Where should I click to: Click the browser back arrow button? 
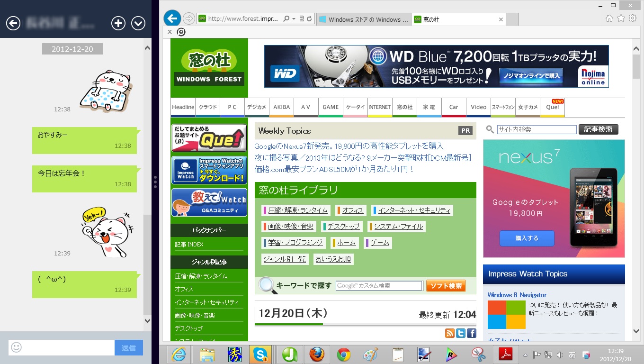(x=172, y=18)
